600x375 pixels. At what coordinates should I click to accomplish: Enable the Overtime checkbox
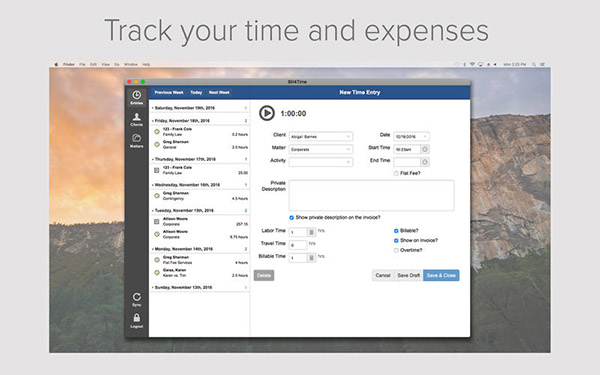pos(396,250)
